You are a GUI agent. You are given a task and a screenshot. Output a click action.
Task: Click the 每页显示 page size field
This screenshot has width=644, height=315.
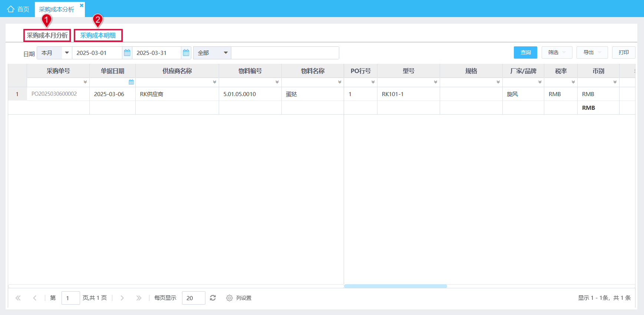[194, 298]
